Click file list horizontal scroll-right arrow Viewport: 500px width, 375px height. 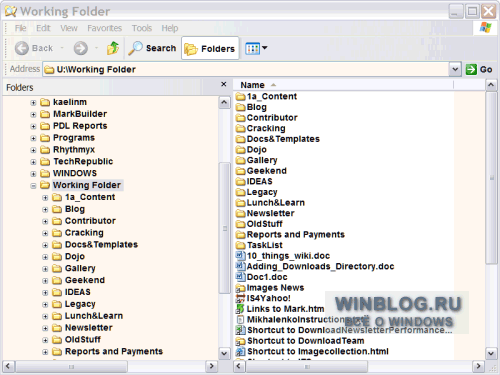coord(478,366)
